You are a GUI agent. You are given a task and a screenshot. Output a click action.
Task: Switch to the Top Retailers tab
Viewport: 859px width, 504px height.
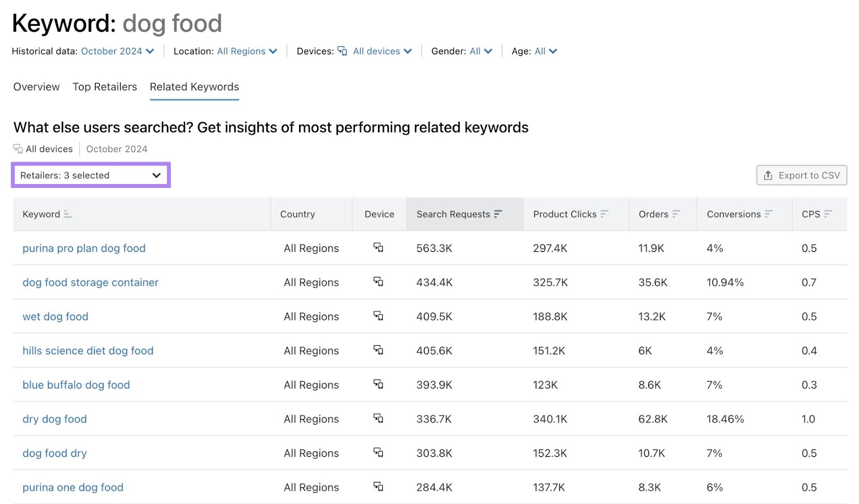click(105, 86)
